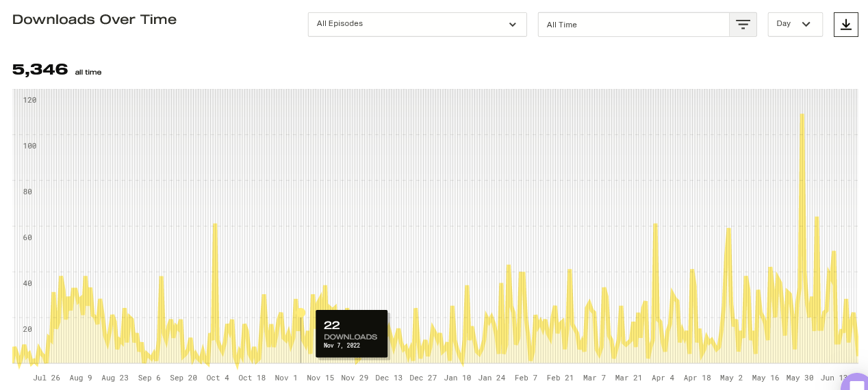Click the 5,346 all time total

tap(40, 70)
